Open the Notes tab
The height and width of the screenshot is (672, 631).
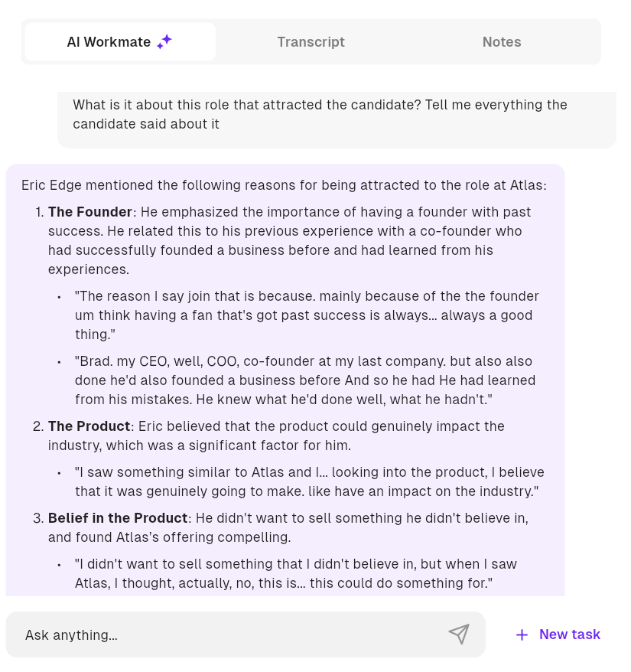[502, 42]
